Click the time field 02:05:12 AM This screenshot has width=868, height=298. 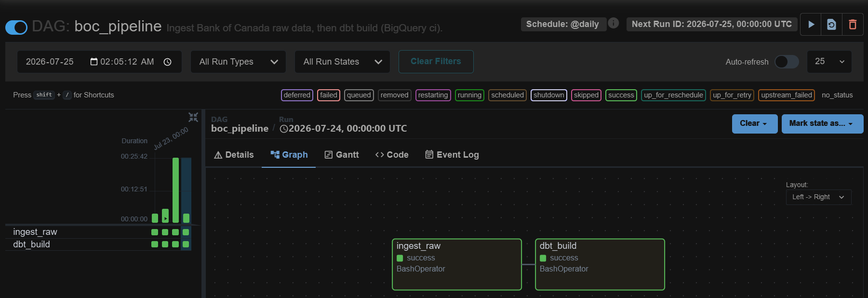127,62
